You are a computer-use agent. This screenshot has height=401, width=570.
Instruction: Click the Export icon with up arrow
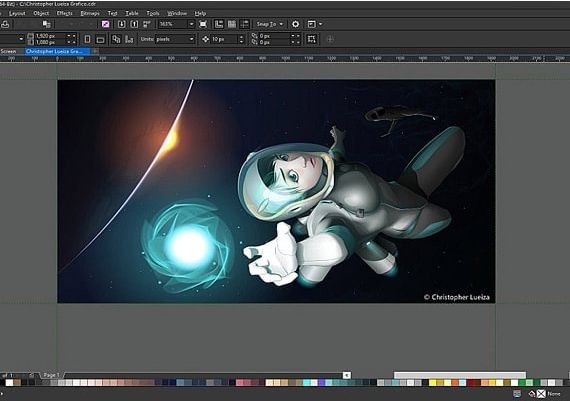134,24
